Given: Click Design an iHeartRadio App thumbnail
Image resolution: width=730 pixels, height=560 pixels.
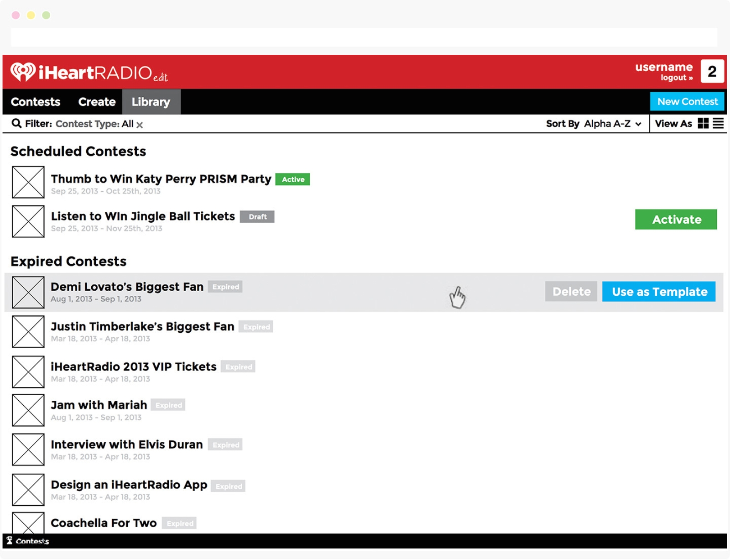Looking at the screenshot, I should click(x=28, y=490).
